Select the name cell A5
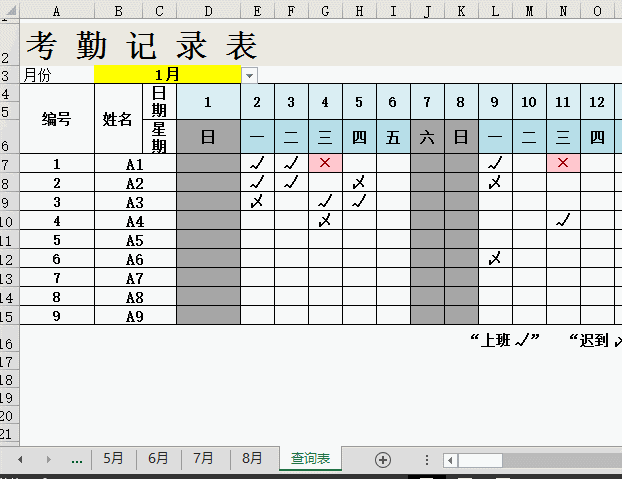The height and width of the screenshot is (479, 622). tap(135, 240)
